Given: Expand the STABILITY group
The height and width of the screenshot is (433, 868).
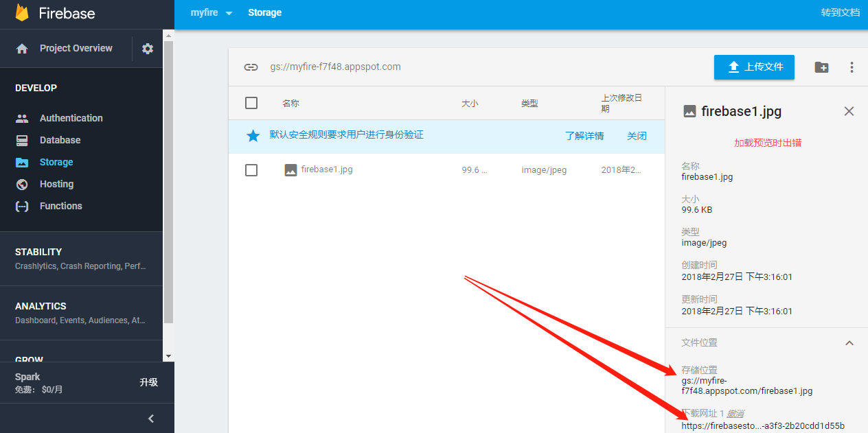Looking at the screenshot, I should (x=81, y=259).
